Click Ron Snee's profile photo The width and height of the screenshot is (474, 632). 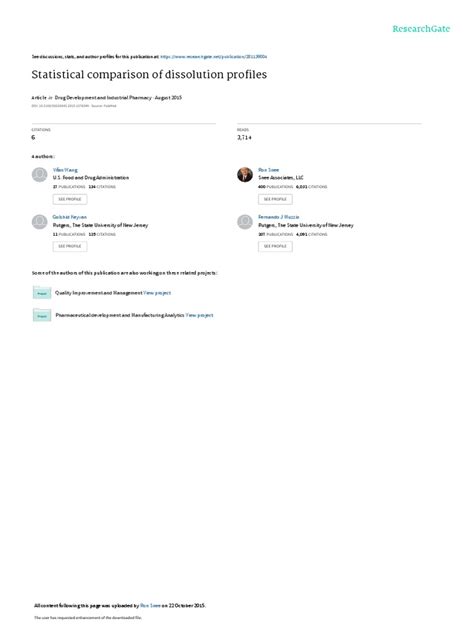pyautogui.click(x=245, y=175)
